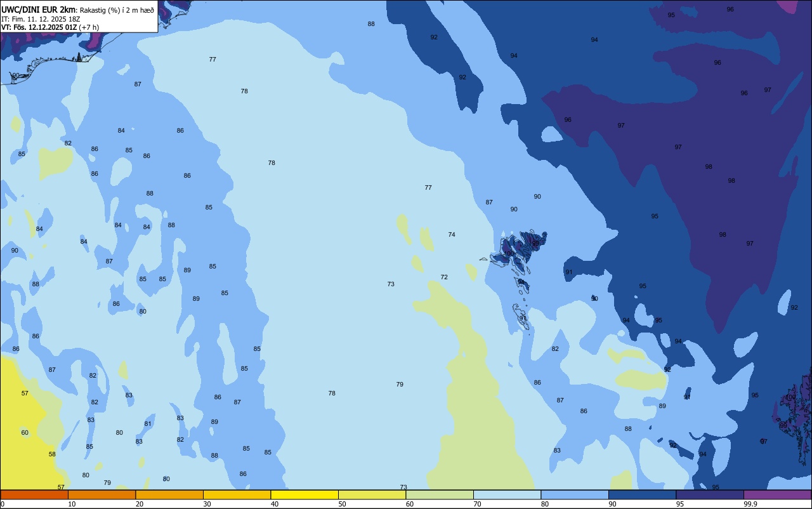The height and width of the screenshot is (509, 812).
Task: Click the '10' color scale tick label
Action: click(72, 504)
